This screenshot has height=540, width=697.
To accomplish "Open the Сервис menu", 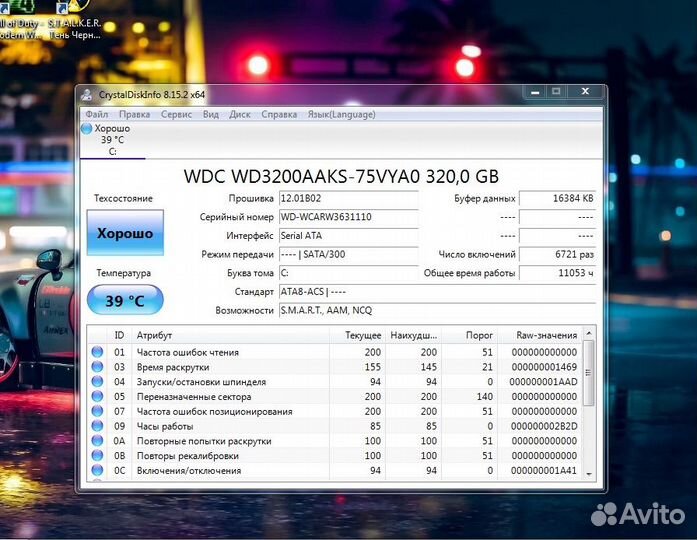I will pyautogui.click(x=176, y=115).
